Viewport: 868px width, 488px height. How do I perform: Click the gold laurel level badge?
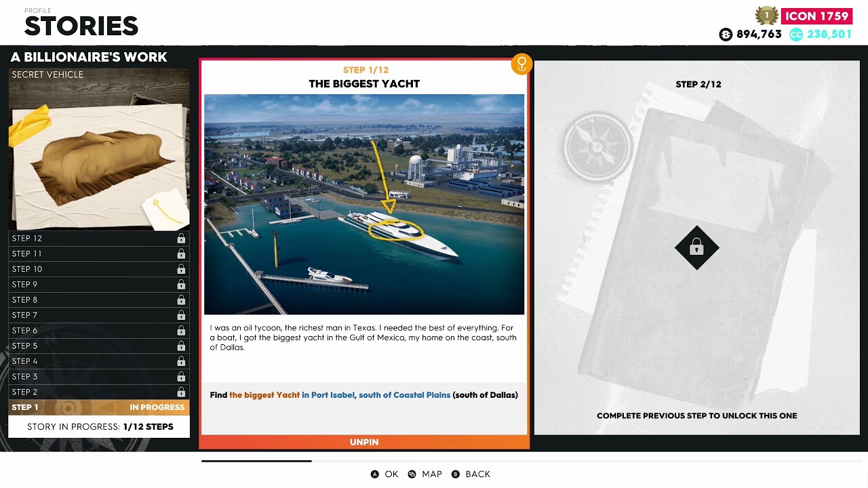point(766,16)
